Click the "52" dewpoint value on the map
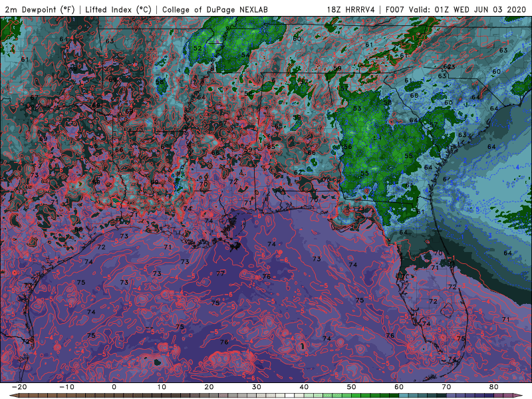The image size is (532, 399). coord(198,48)
